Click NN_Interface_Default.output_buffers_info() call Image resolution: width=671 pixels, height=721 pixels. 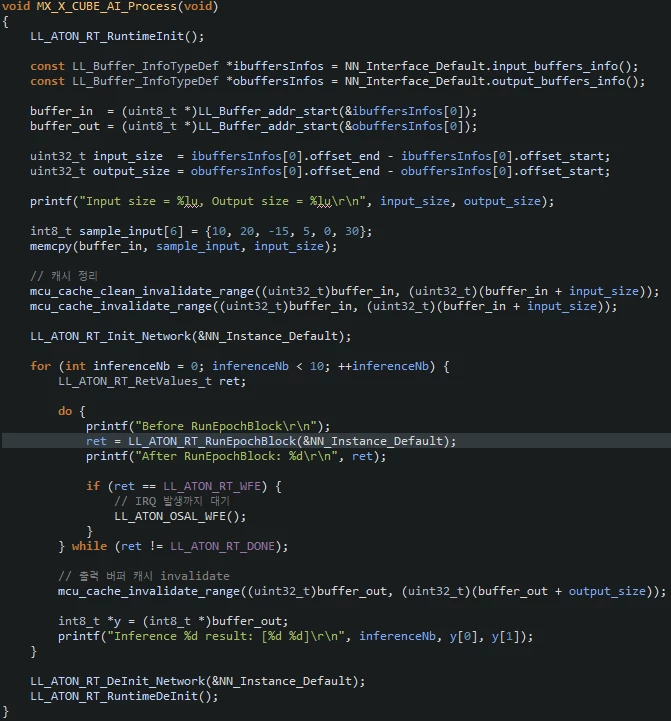tap(495, 81)
